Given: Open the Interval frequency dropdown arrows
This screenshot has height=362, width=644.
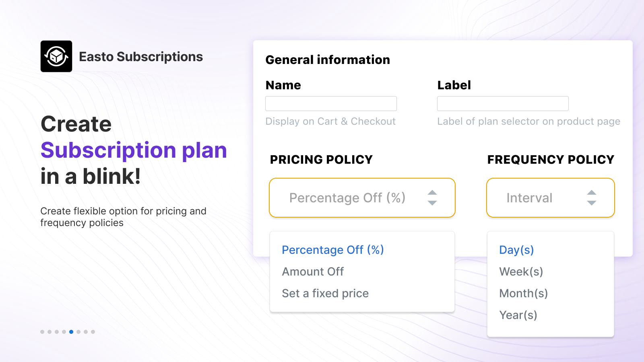Looking at the screenshot, I should pyautogui.click(x=592, y=198).
